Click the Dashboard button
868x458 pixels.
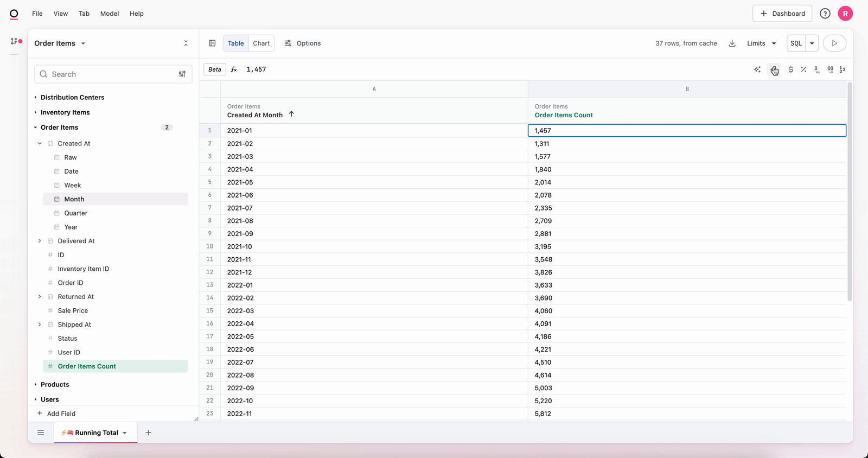(x=782, y=14)
